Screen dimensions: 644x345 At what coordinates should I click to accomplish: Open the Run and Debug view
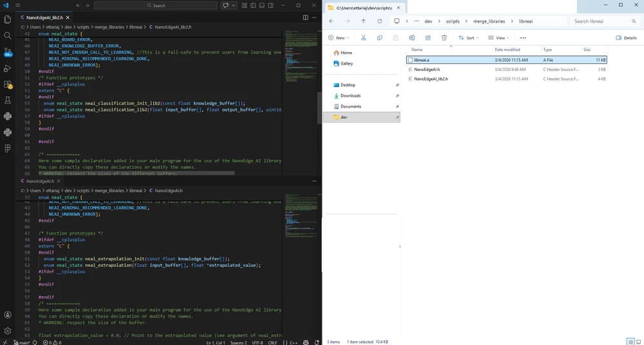click(x=7, y=68)
